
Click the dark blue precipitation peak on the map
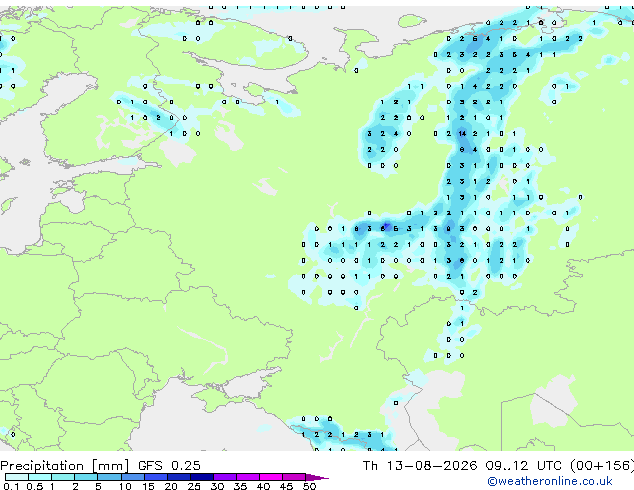pyautogui.click(x=386, y=226)
